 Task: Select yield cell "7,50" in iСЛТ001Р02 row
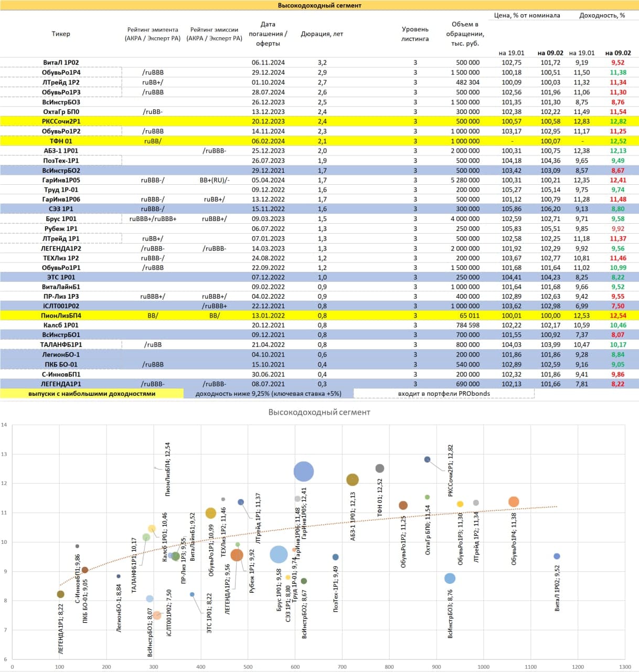pos(617,306)
